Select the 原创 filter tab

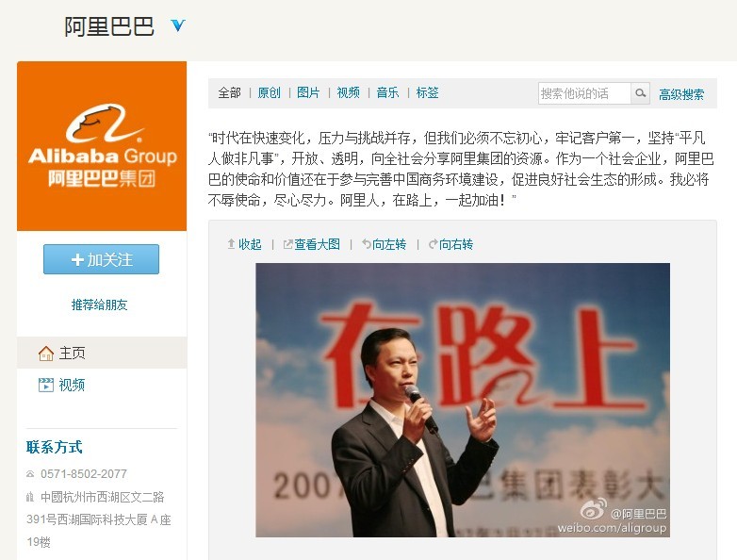269,92
